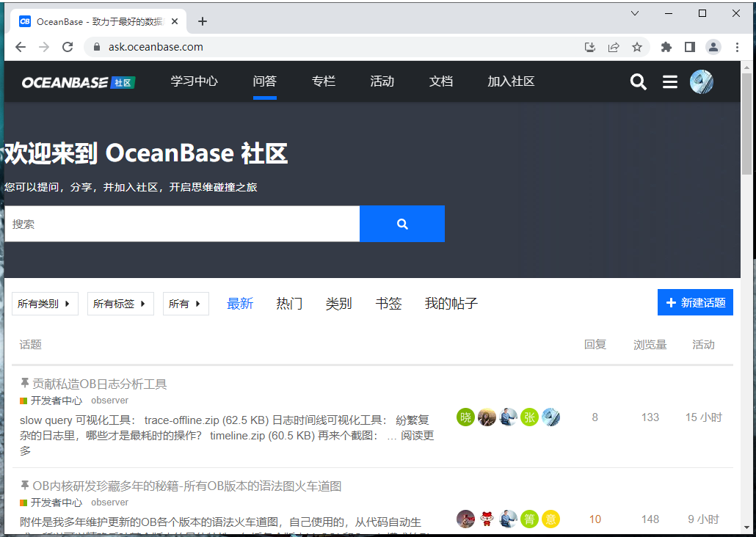Screen dimensions: 756x537
Task: Click the browser forward arrow
Action: tap(44, 47)
